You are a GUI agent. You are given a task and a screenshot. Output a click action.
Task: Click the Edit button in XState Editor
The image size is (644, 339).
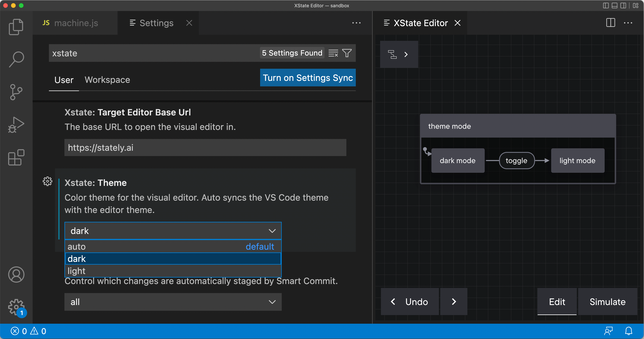(557, 302)
